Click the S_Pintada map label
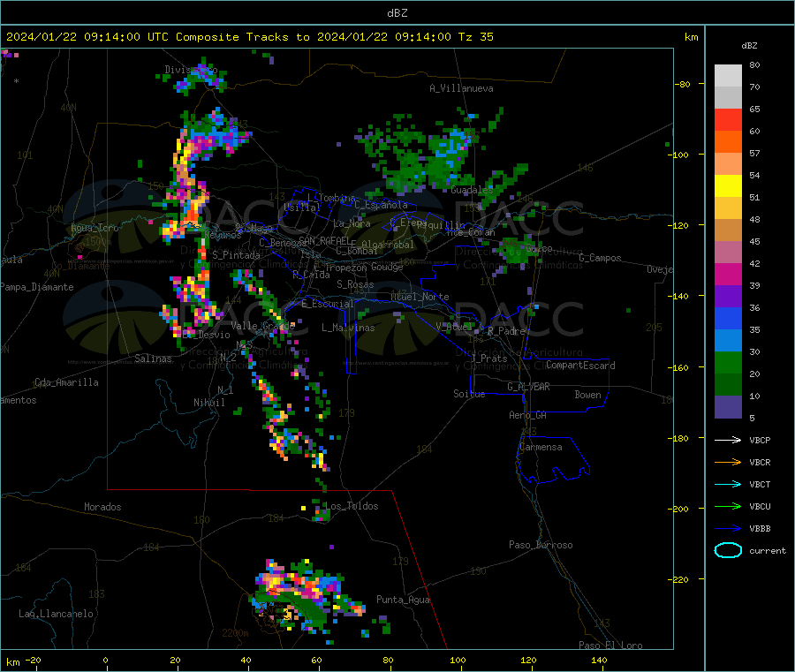This screenshot has height=672, width=795. tap(236, 255)
